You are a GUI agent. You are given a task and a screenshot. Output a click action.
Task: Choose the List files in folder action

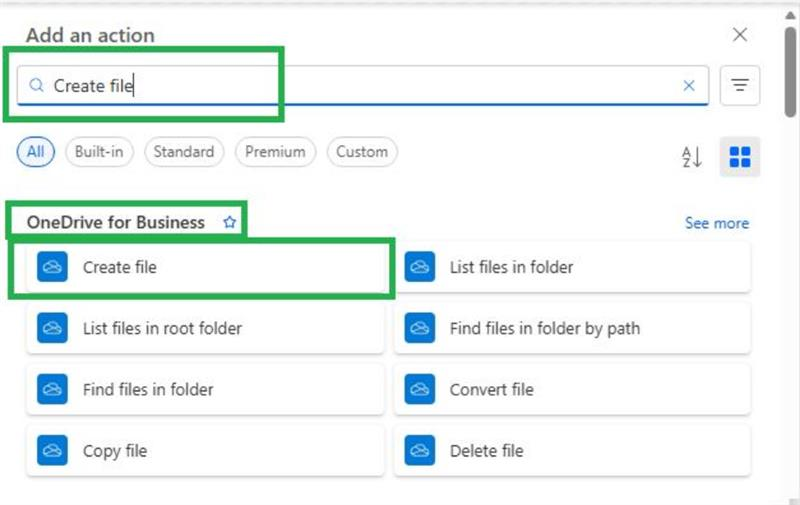572,267
